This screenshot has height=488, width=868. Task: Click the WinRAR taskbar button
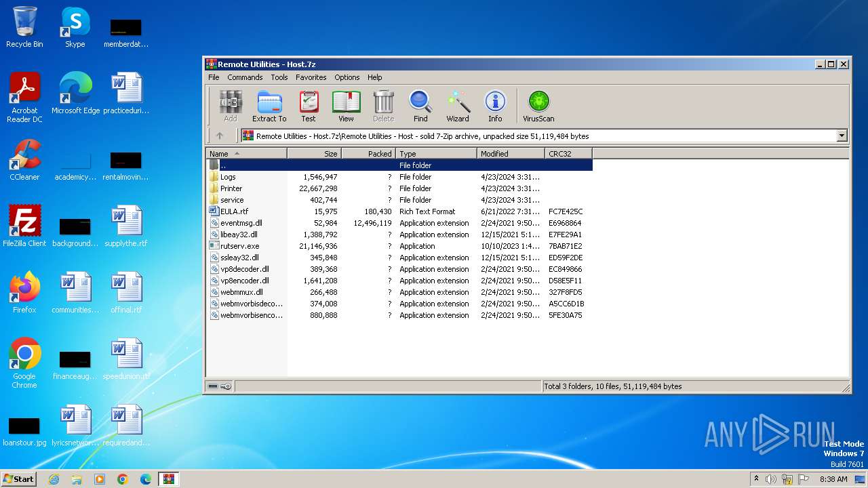168,479
